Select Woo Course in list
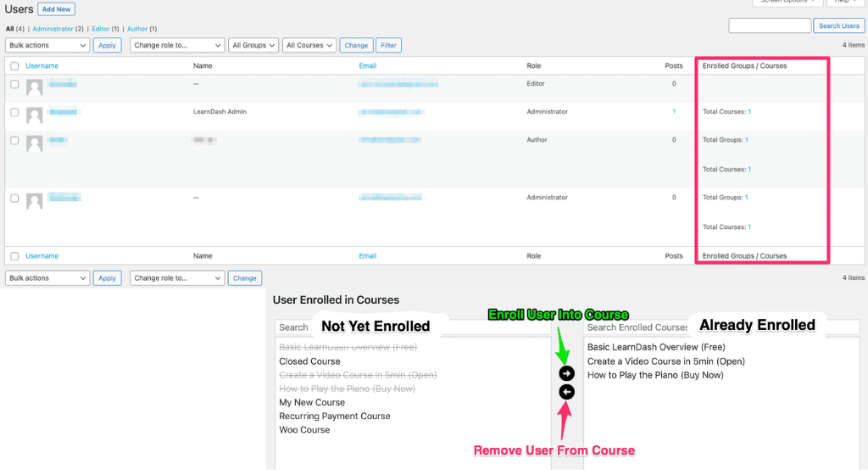The image size is (868, 470). [x=304, y=430]
